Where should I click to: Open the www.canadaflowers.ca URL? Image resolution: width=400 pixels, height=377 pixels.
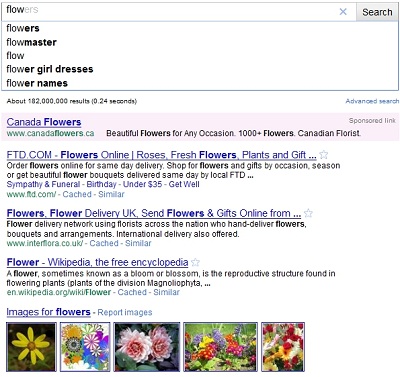pos(50,133)
